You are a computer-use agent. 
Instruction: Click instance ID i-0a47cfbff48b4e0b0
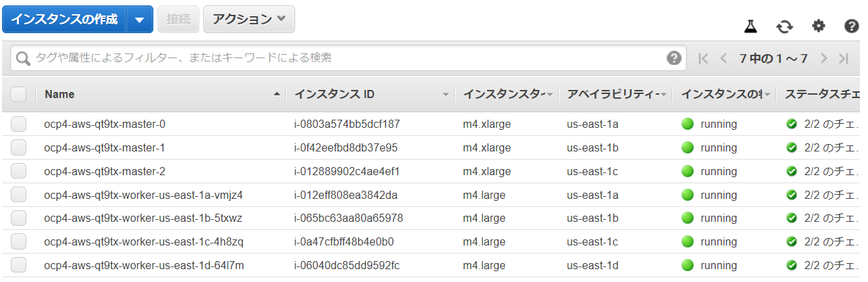point(344,241)
